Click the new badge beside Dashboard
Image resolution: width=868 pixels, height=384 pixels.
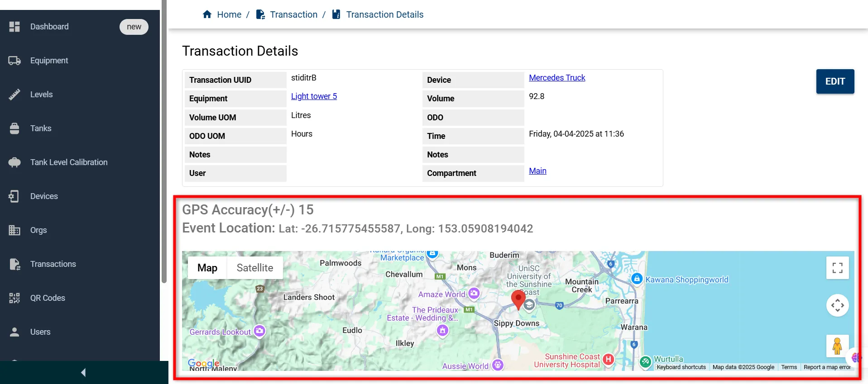134,27
